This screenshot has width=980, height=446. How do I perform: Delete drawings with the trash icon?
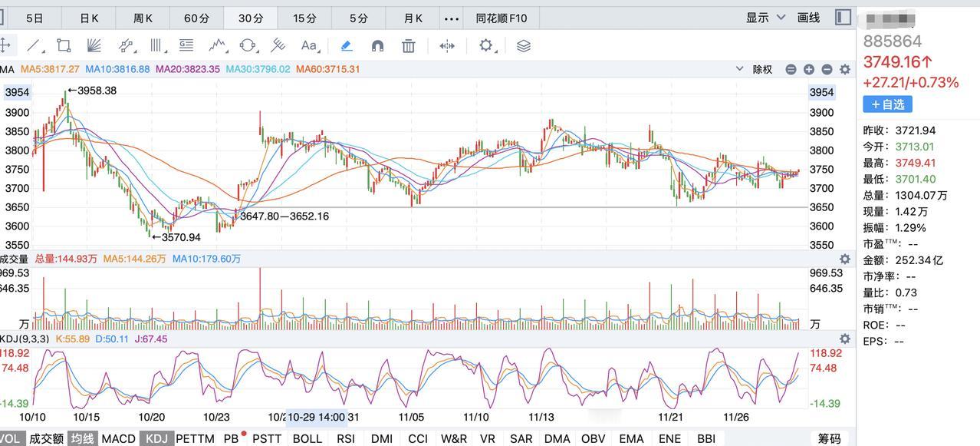tap(409, 46)
